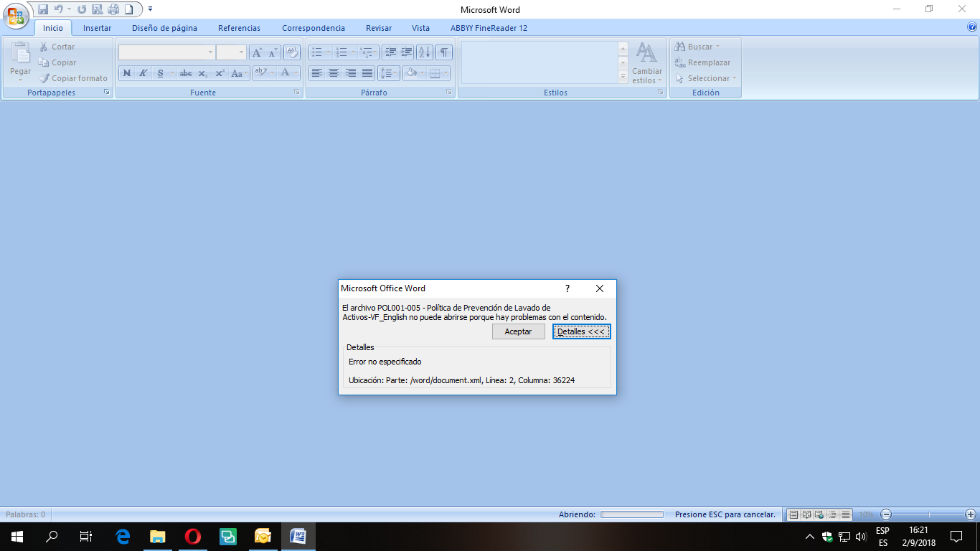Click the Office button orb
Viewport: 980px width, 551px height.
[x=16, y=15]
